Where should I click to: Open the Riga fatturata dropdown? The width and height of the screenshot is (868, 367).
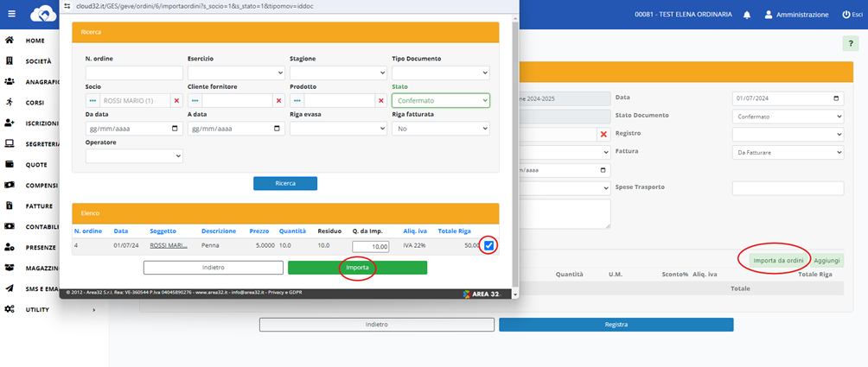point(441,128)
